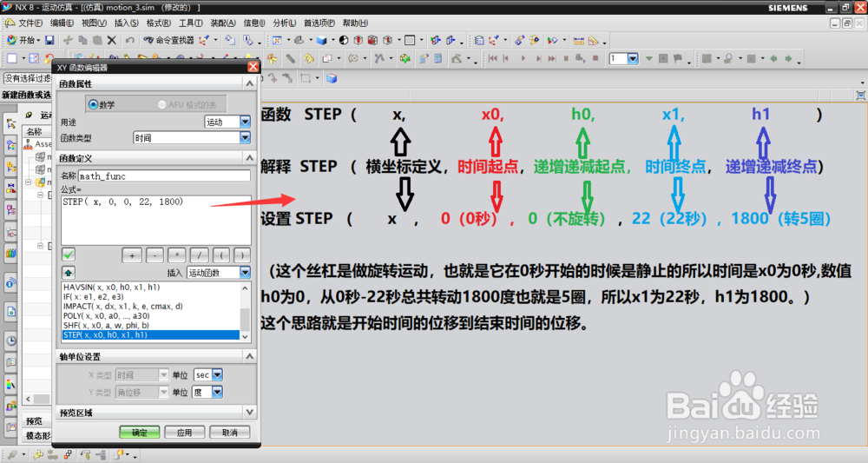Image resolution: width=868 pixels, height=463 pixels.
Task: Click the 确定 OK button
Action: (140, 432)
